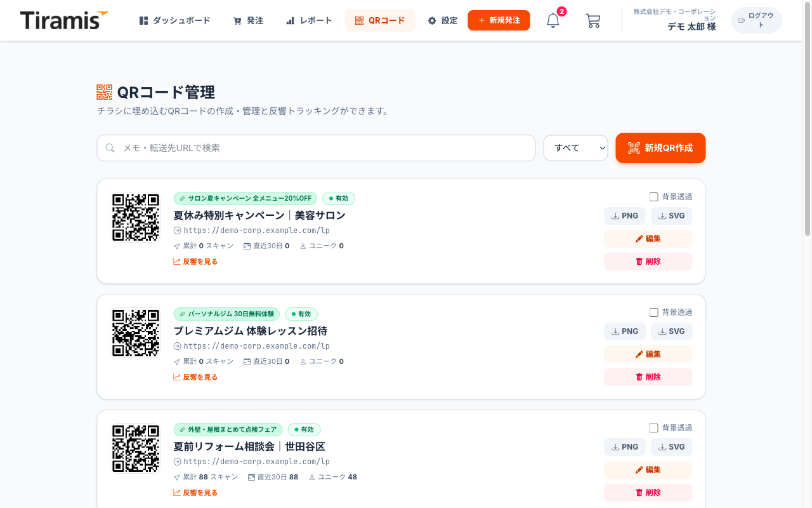Edit the 夏前リフォーム相談会 QR code
Viewport: 812px width, 508px height.
click(x=648, y=470)
